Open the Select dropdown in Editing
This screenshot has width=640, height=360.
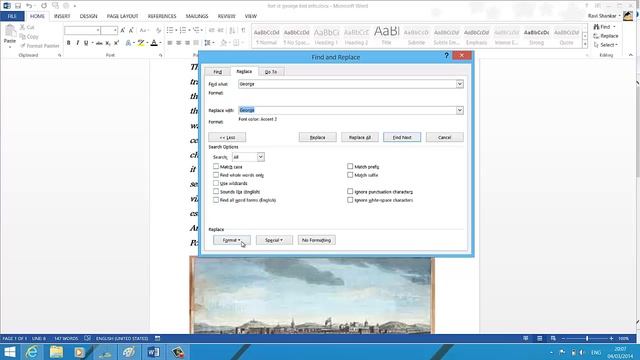tap(606, 45)
